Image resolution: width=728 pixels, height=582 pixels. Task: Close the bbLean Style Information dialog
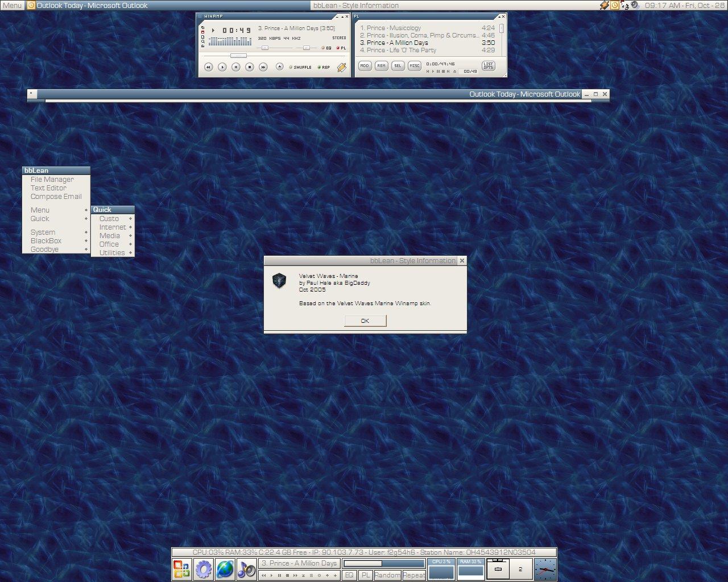point(462,260)
